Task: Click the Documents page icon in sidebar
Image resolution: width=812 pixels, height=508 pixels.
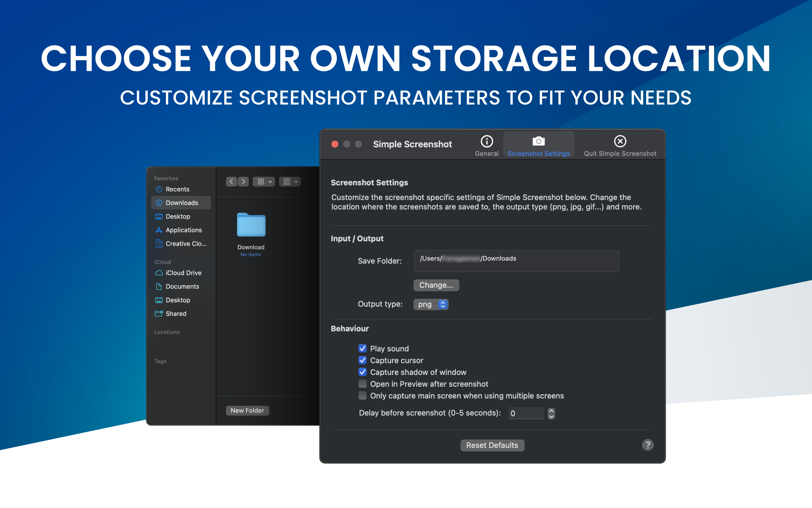Action: [x=159, y=286]
